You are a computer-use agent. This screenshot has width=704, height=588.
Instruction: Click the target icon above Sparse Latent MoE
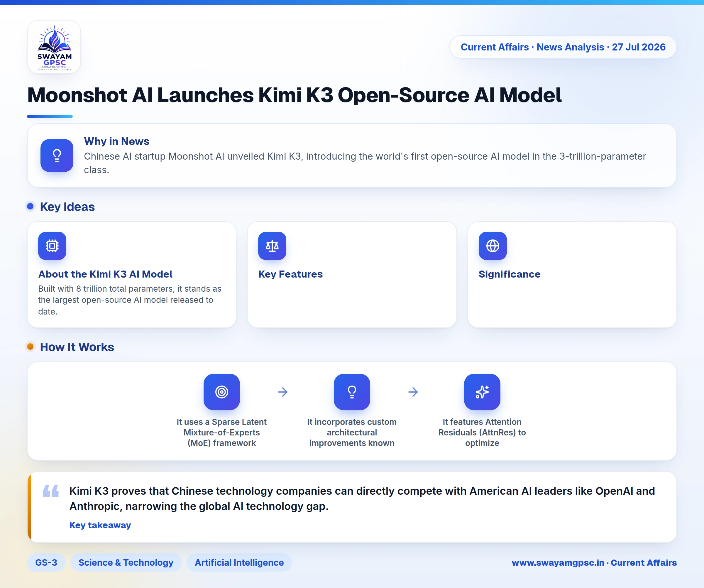(x=221, y=392)
